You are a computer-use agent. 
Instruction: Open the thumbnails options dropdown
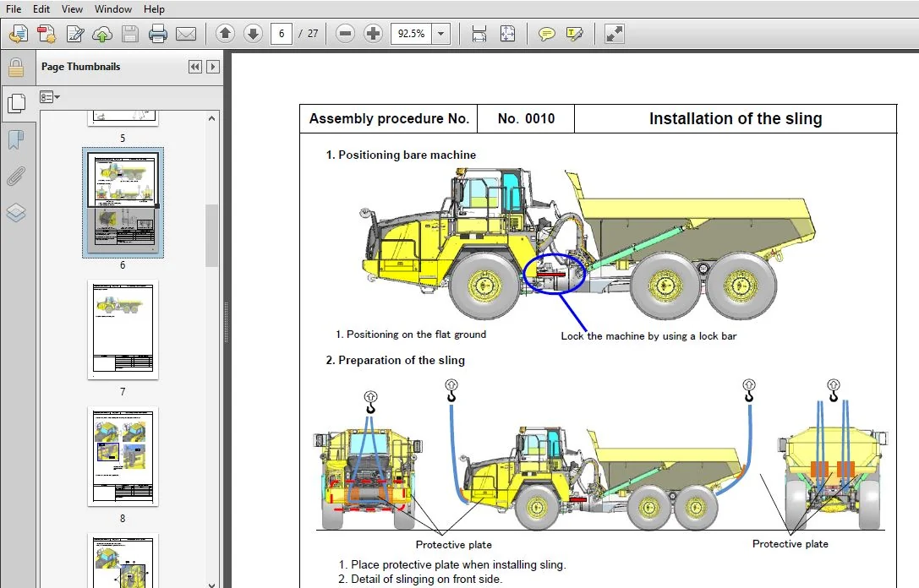50,96
